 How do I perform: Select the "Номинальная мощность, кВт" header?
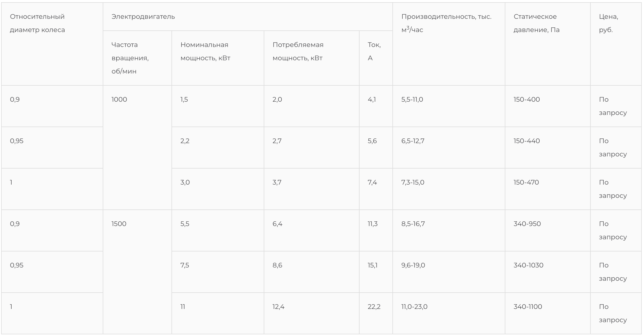205,51
